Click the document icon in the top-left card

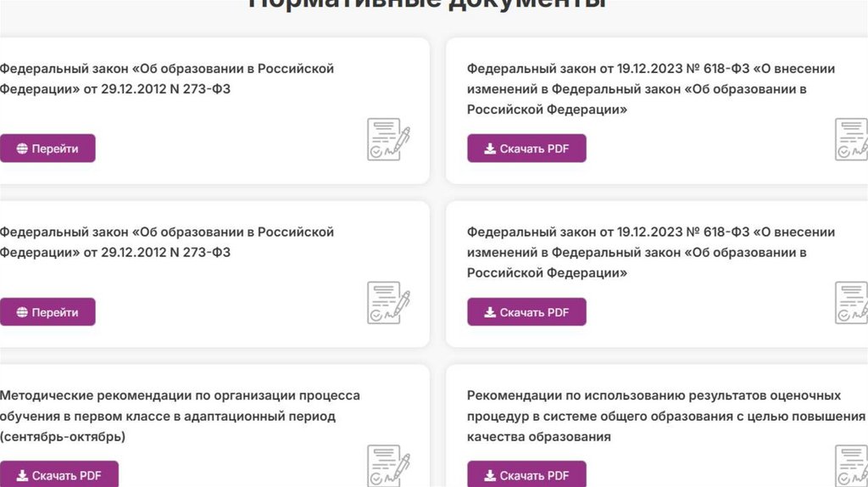point(388,140)
